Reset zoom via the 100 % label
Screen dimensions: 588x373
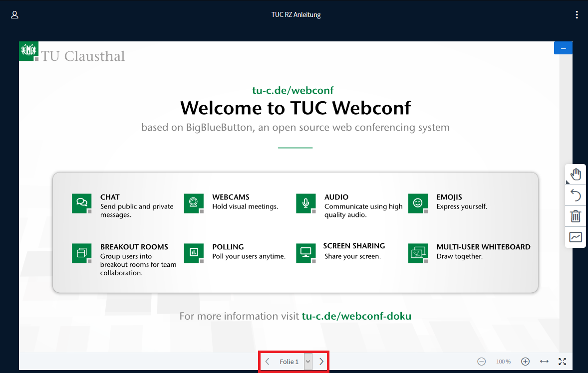(x=503, y=362)
